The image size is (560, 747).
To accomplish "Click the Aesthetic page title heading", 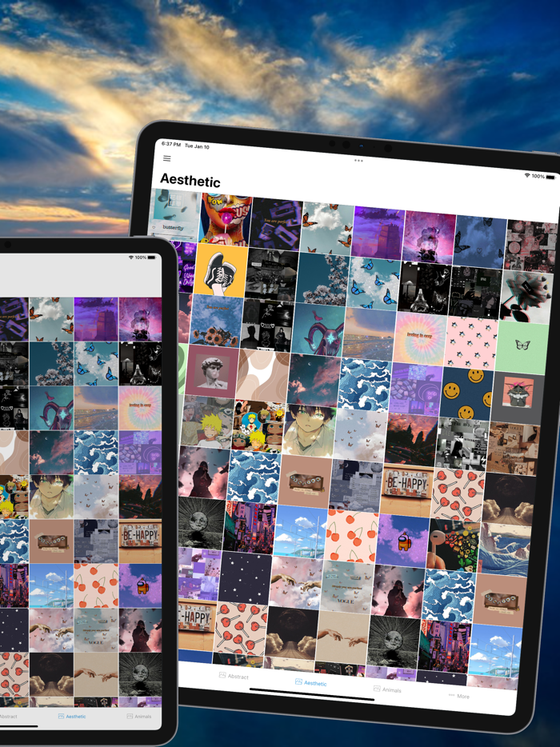I will tap(190, 180).
